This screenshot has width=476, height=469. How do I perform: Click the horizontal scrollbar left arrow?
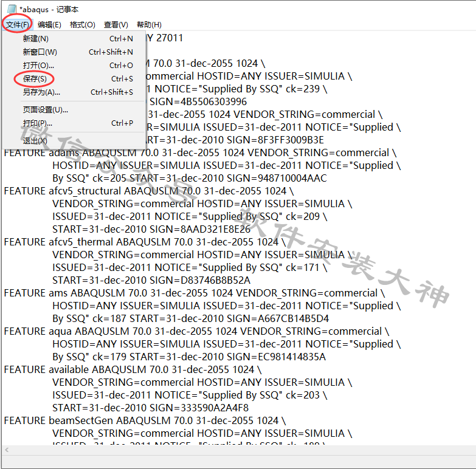pyautogui.click(x=7, y=450)
